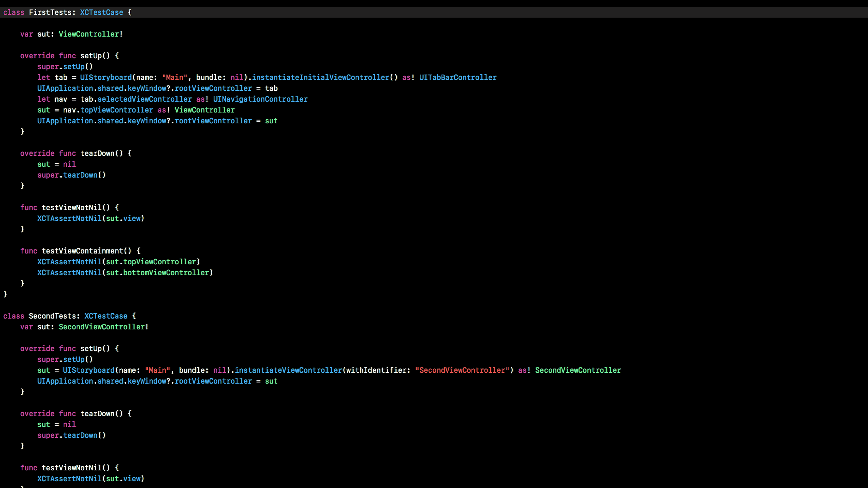Click the SecondTests class name
This screenshot has width=868, height=488.
tap(52, 316)
